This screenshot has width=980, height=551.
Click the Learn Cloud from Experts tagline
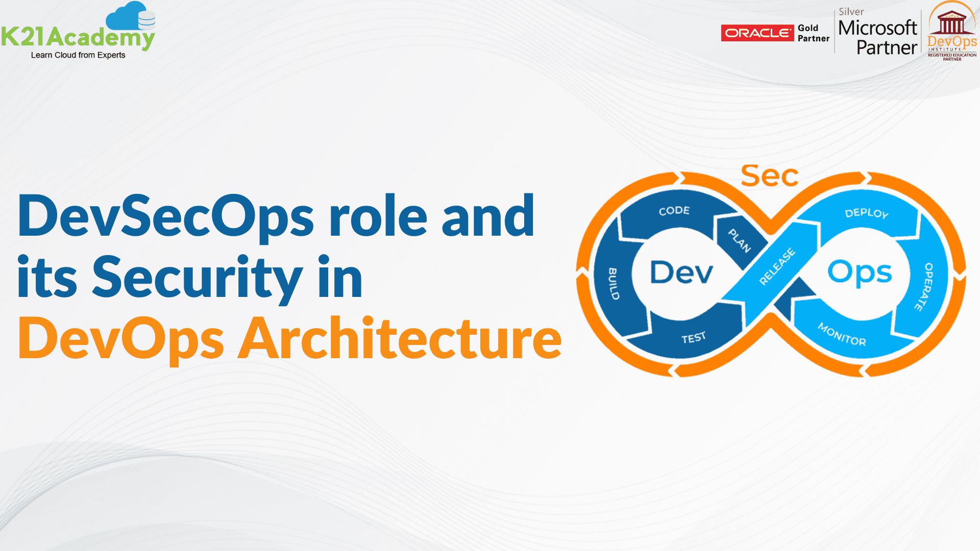coord(78,55)
